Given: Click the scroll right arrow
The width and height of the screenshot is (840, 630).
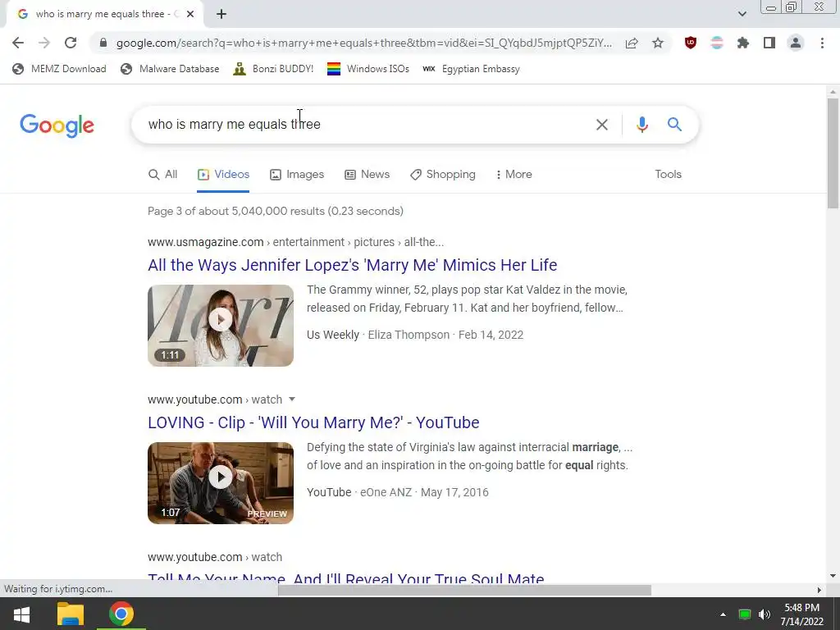Looking at the screenshot, I should tap(819, 590).
